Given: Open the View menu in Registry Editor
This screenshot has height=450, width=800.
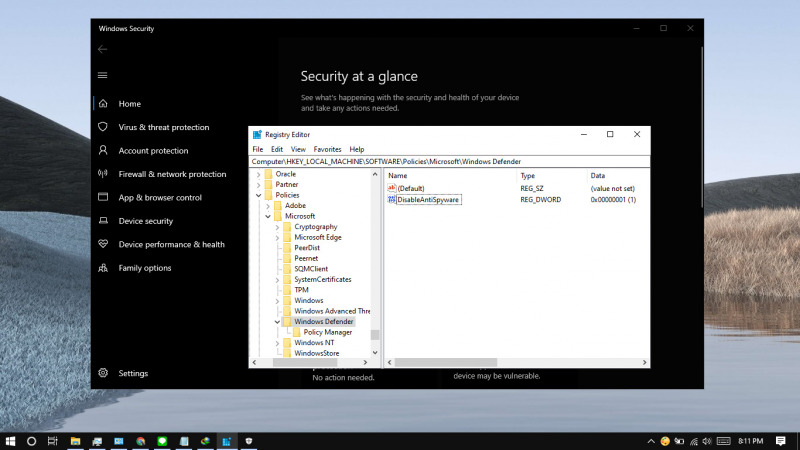Looking at the screenshot, I should 298,149.
